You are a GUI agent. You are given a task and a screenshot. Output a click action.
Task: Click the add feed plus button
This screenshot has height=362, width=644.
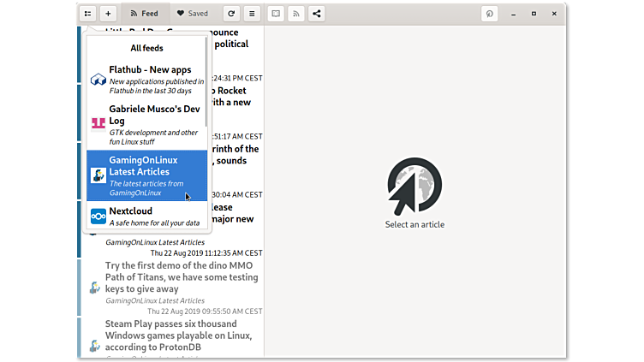[108, 14]
